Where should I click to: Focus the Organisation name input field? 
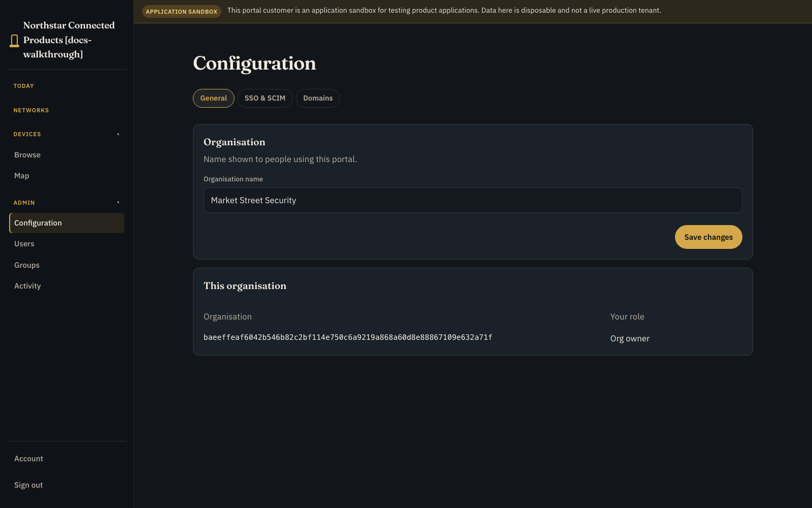tap(473, 200)
